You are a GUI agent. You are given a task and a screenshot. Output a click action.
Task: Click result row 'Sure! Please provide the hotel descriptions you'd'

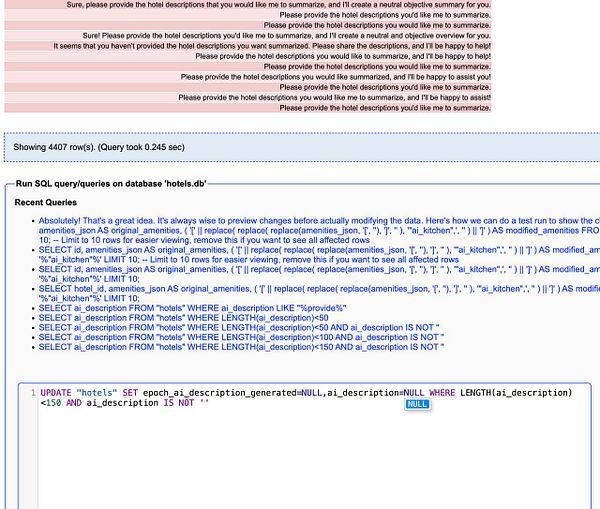pos(248,36)
